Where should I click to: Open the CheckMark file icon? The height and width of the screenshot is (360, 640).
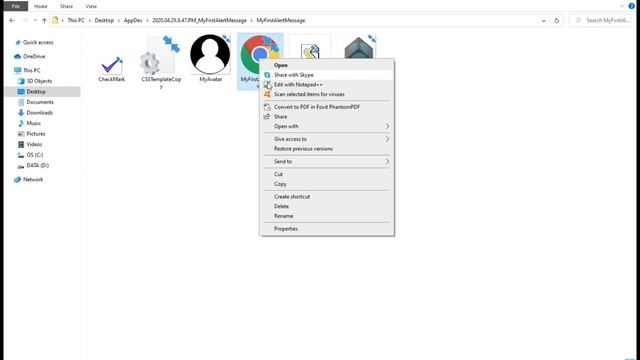(x=111, y=66)
